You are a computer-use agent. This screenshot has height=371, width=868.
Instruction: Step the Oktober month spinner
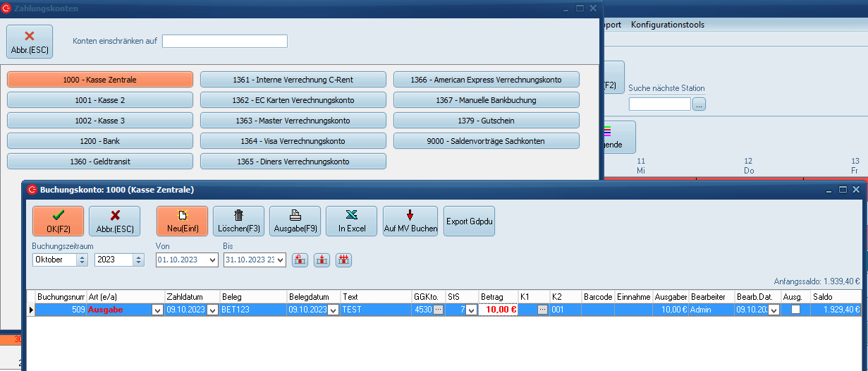(81, 260)
